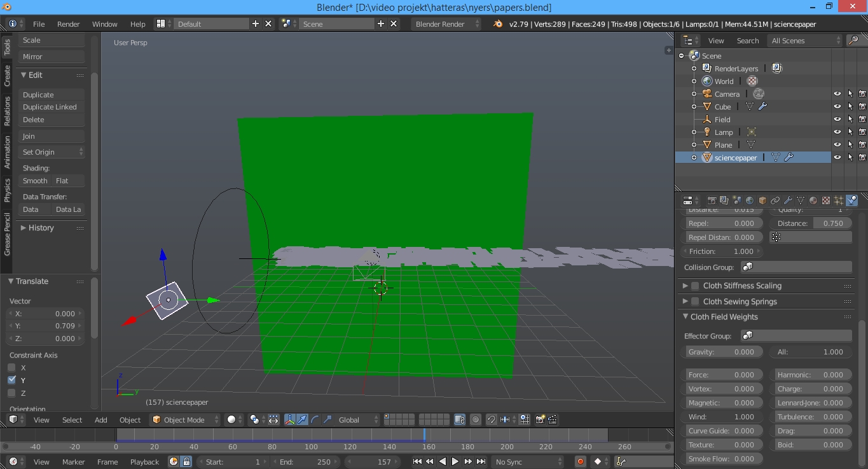Image resolution: width=868 pixels, height=469 pixels.
Task: Open the Render menu in the top bar
Action: click(69, 24)
